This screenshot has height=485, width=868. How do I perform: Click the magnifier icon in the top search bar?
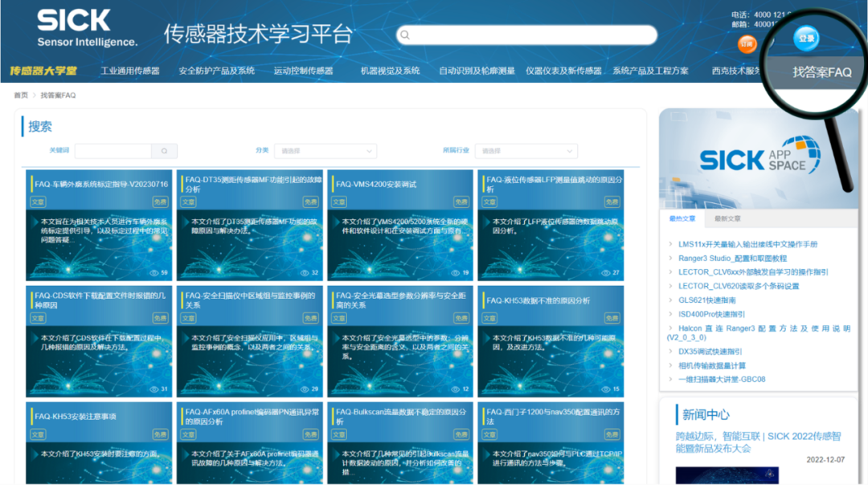[x=406, y=35]
